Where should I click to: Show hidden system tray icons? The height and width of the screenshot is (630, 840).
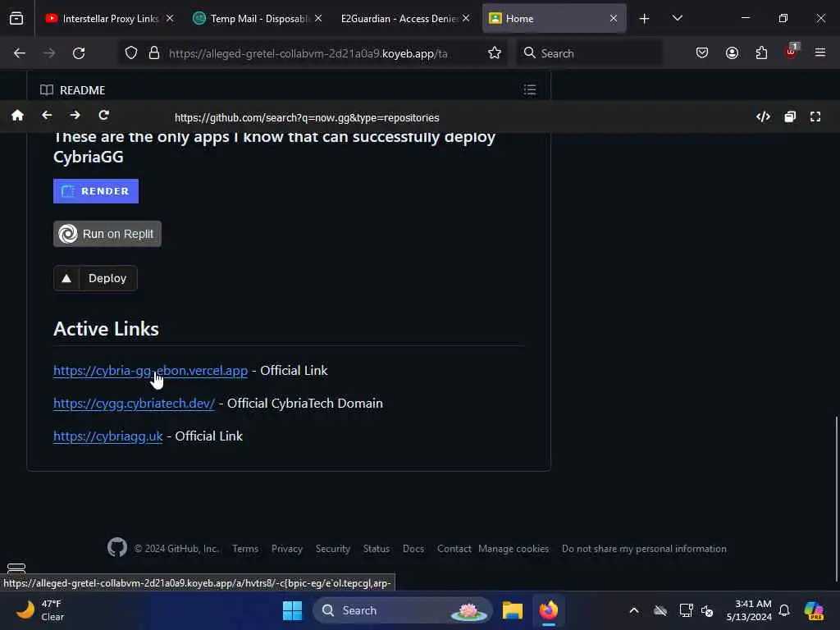(634, 610)
